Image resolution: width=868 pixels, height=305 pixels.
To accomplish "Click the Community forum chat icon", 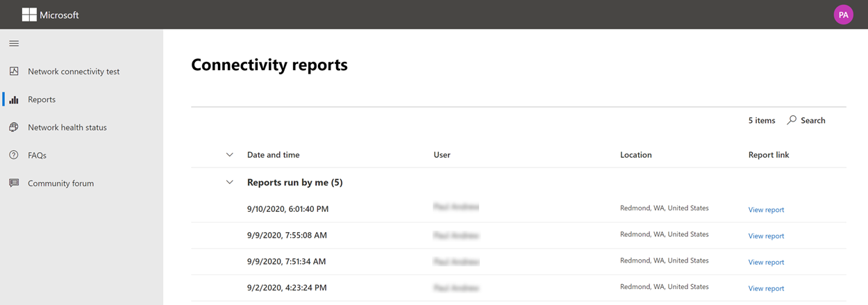I will tap(14, 183).
